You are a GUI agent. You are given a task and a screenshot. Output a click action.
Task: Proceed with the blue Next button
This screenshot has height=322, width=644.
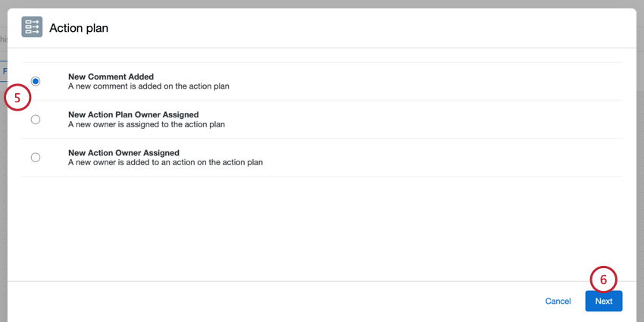(603, 301)
